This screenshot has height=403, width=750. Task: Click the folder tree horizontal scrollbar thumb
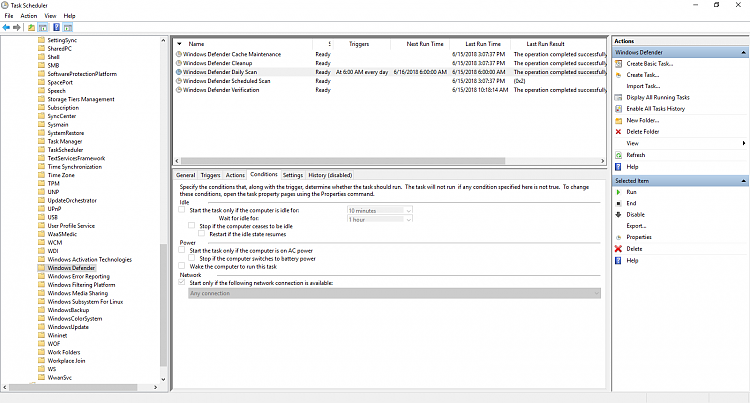coord(73,387)
